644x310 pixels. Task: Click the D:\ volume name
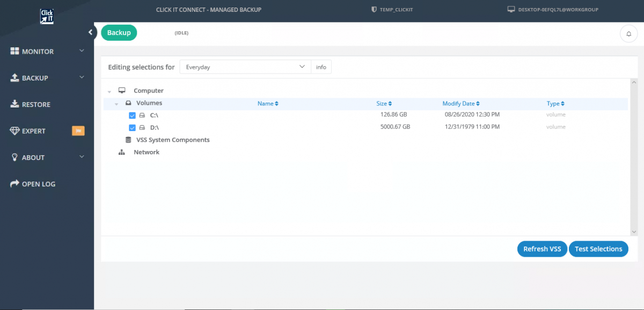tap(154, 127)
